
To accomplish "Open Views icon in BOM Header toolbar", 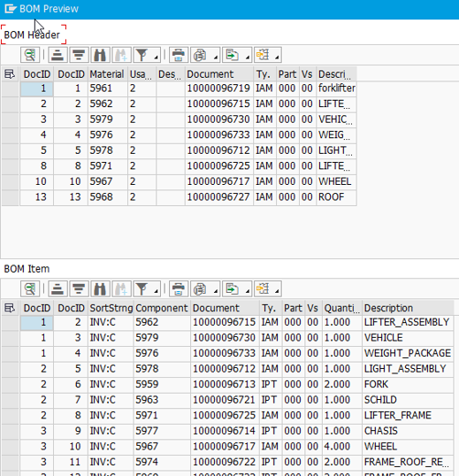I will point(200,55).
